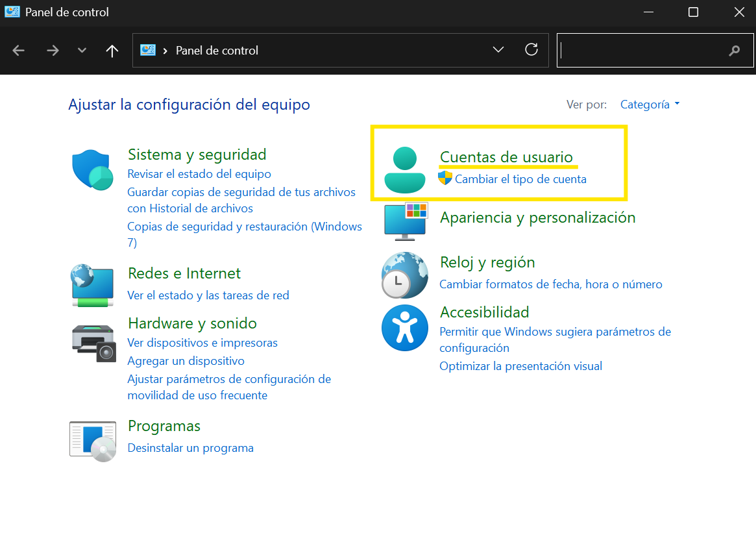Click the UAC shield beside Cambiar el tipo de cuenta

446,177
